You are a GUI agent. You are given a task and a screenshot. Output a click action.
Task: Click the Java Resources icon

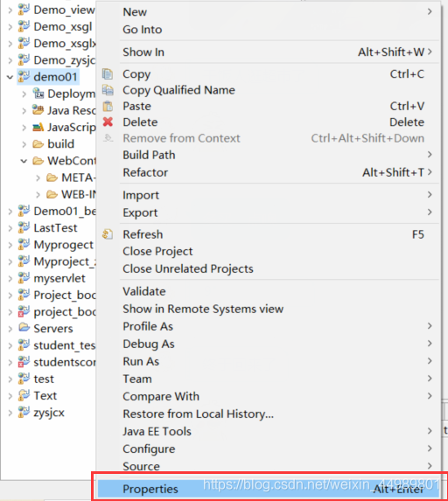pos(38,110)
